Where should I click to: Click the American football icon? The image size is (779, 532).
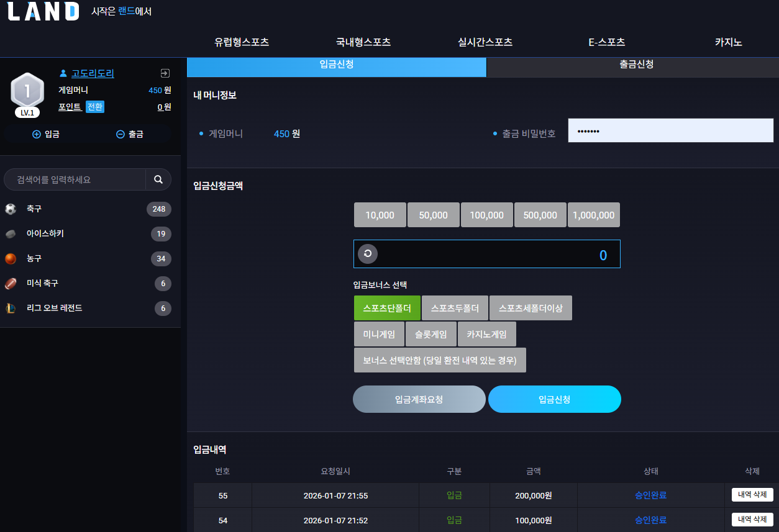click(11, 284)
